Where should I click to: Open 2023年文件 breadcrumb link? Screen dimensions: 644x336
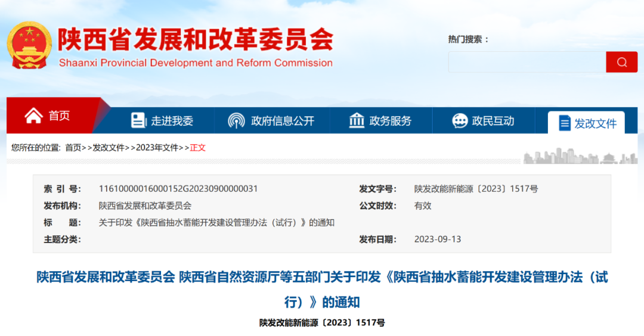click(157, 148)
